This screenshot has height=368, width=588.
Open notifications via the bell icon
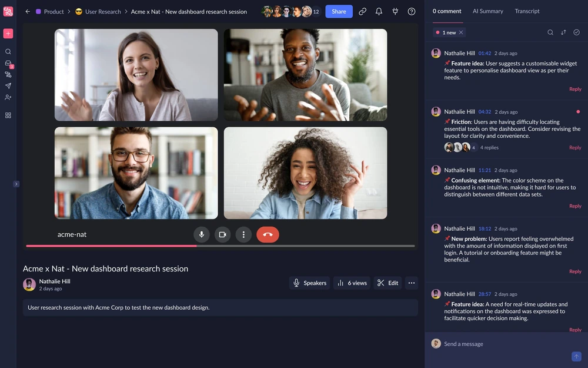pos(379,11)
